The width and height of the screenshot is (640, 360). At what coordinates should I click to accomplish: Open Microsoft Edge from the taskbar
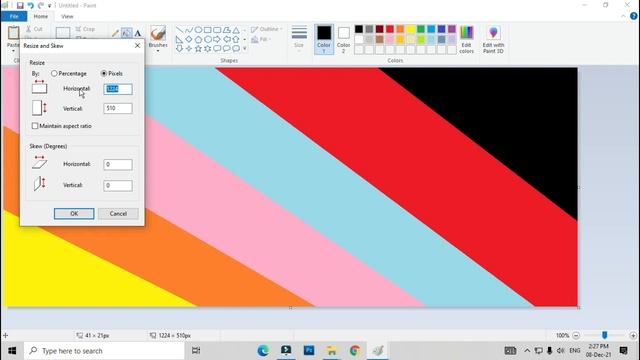click(x=263, y=351)
